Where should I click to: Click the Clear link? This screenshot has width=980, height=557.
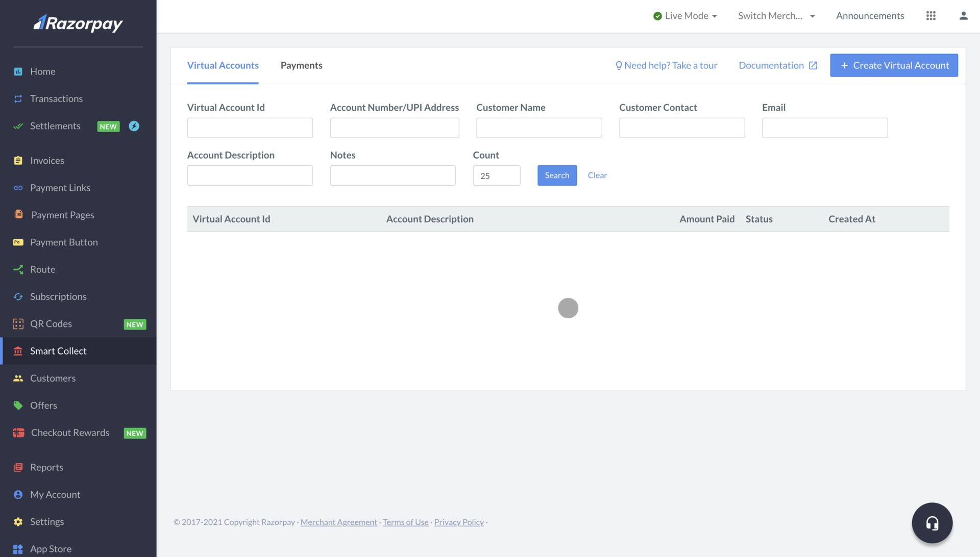[x=597, y=175]
